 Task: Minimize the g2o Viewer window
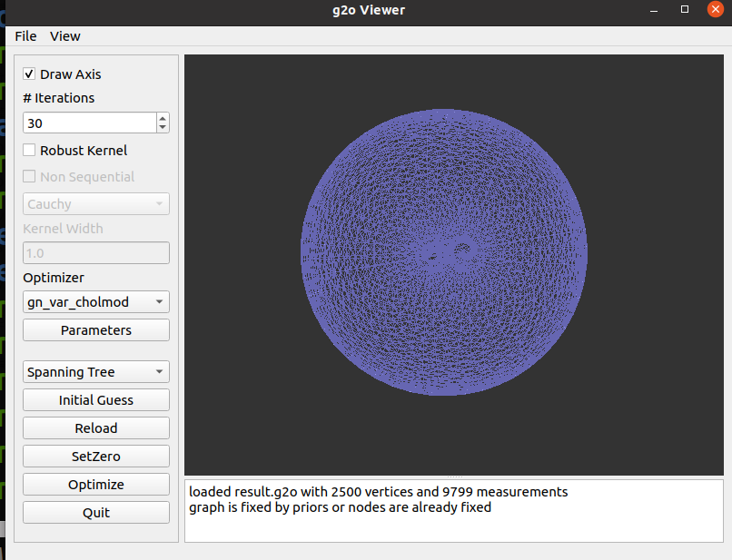pos(654,10)
